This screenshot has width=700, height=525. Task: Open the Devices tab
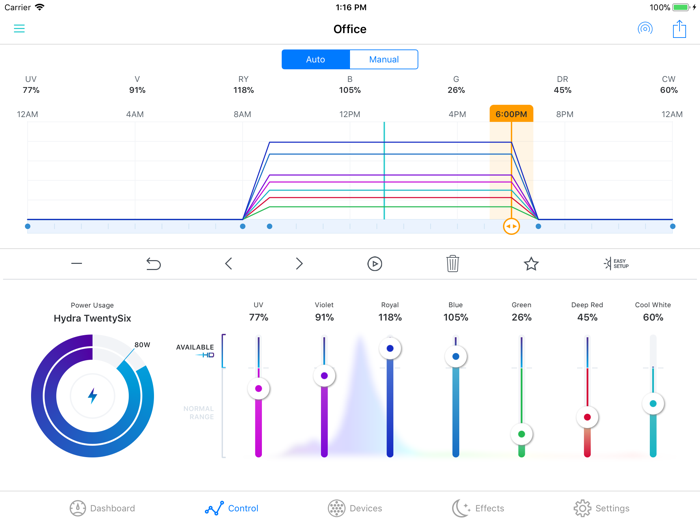pyautogui.click(x=355, y=508)
